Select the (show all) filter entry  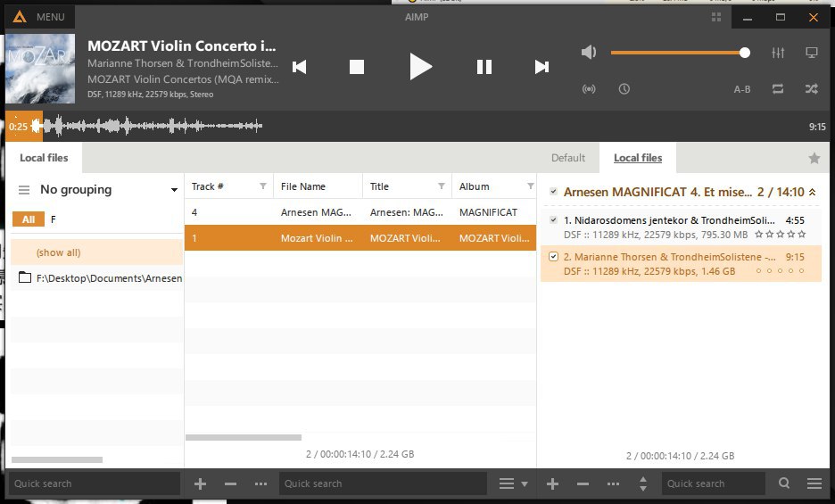pos(59,252)
